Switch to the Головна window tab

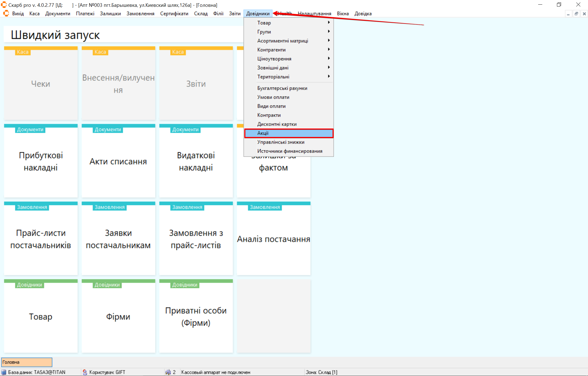(27, 362)
